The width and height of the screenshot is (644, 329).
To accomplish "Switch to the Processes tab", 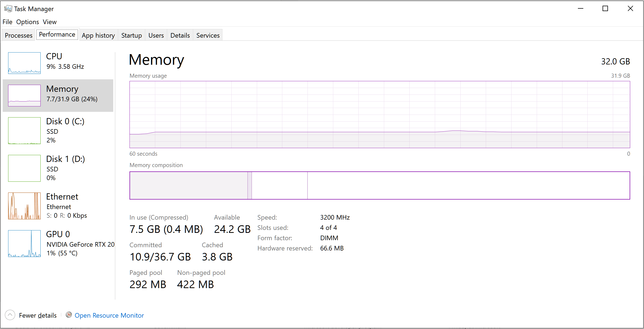I will [x=18, y=35].
